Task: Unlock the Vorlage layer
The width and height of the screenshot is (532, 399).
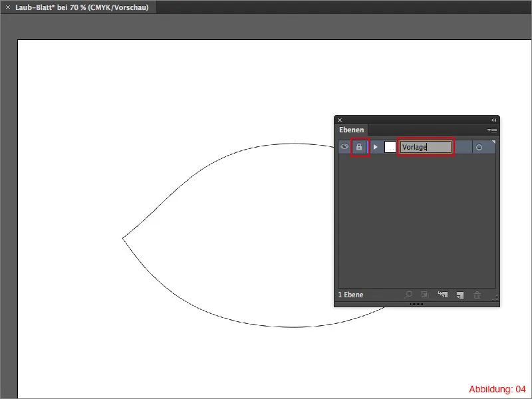Action: click(358, 147)
